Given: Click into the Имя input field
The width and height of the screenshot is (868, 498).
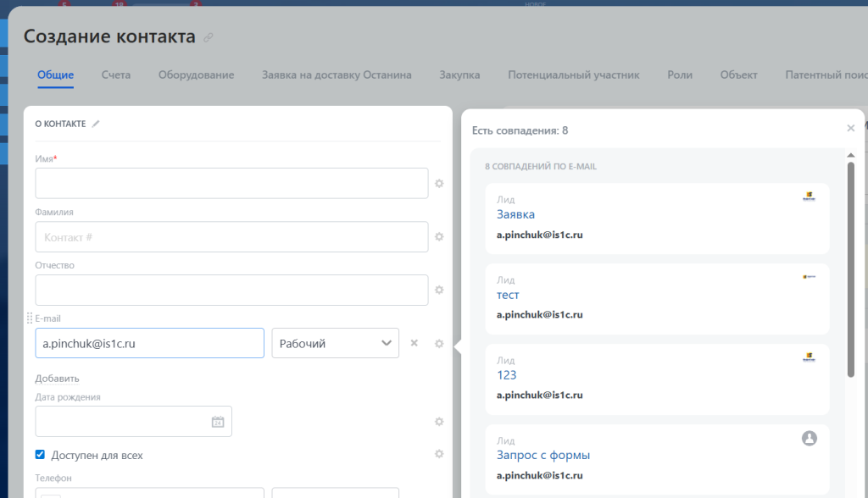Looking at the screenshot, I should [231, 183].
